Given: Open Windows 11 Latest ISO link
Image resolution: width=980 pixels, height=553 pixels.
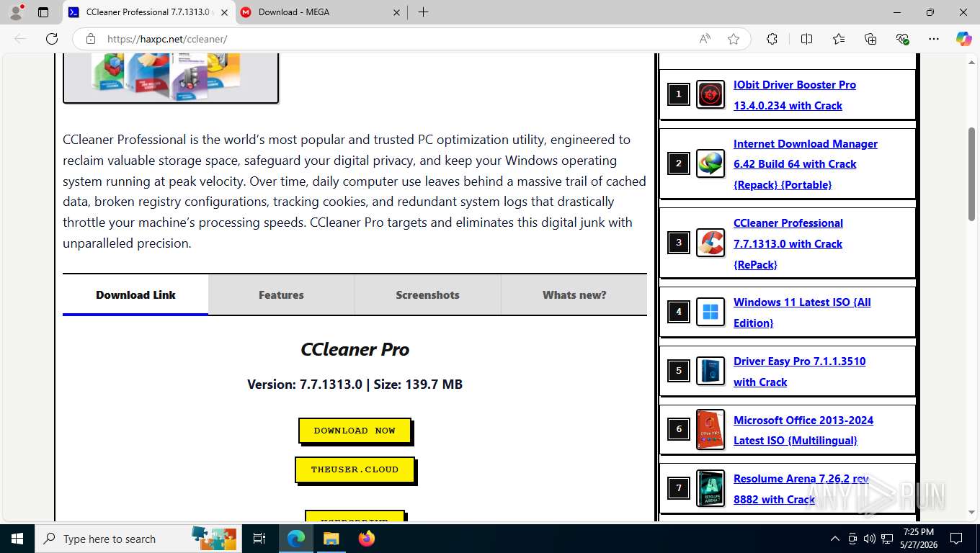Looking at the screenshot, I should 802,313.
